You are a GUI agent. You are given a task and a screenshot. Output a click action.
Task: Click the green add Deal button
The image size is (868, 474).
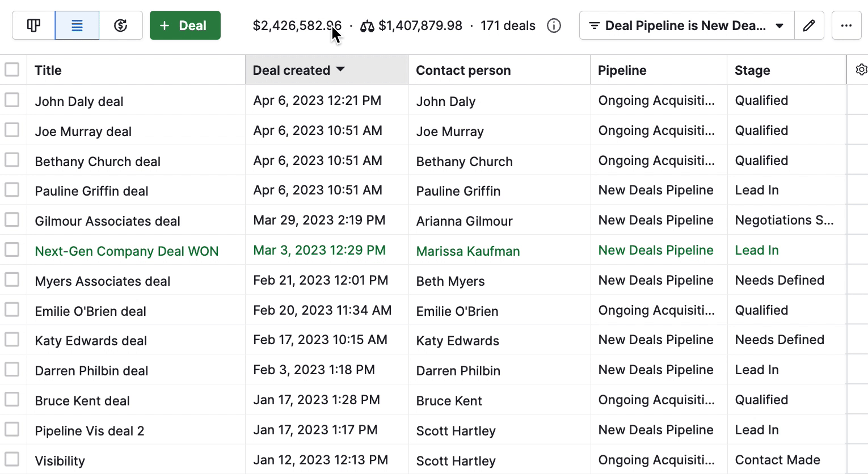[x=185, y=26]
